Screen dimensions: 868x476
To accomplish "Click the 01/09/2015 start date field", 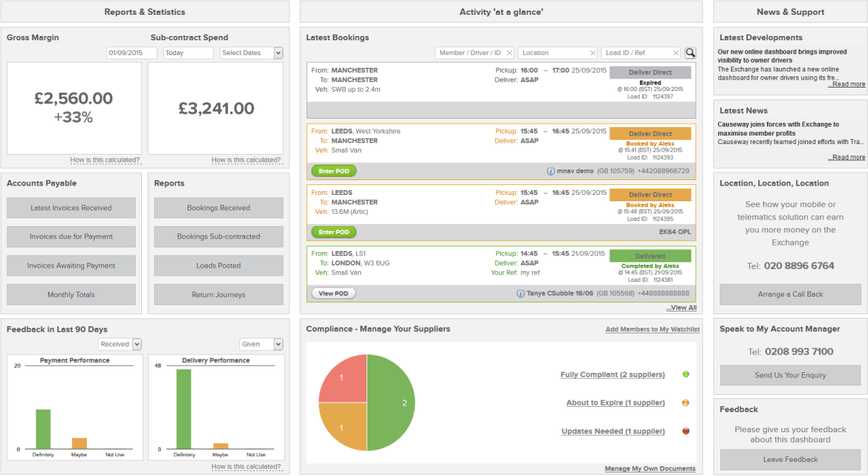I will 131,53.
